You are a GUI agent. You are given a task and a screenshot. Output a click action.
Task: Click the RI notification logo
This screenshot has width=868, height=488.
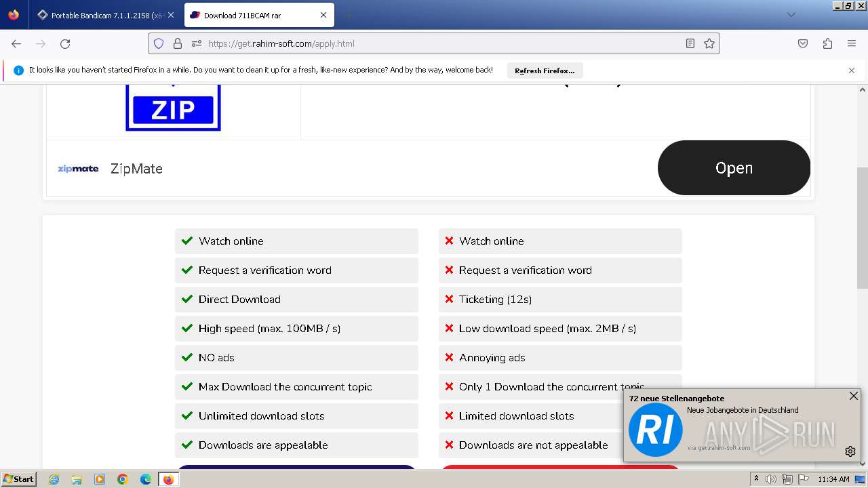pos(655,430)
